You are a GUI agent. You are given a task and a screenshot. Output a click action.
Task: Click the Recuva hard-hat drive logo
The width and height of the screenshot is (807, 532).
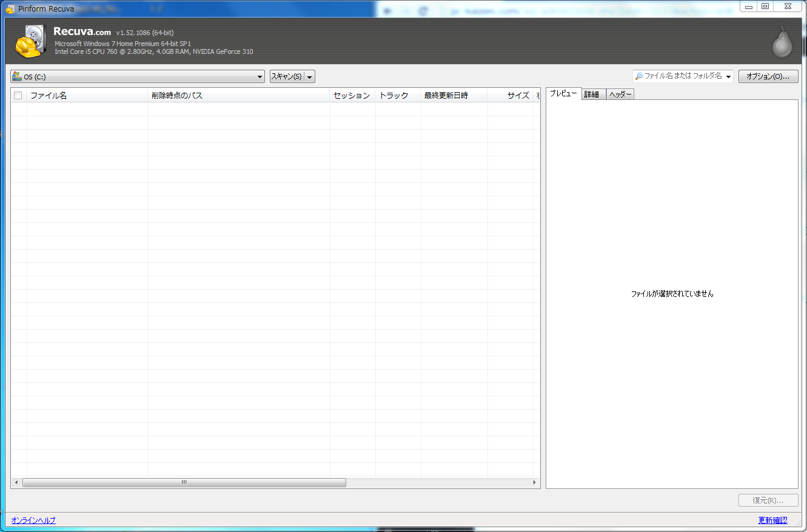[30, 41]
